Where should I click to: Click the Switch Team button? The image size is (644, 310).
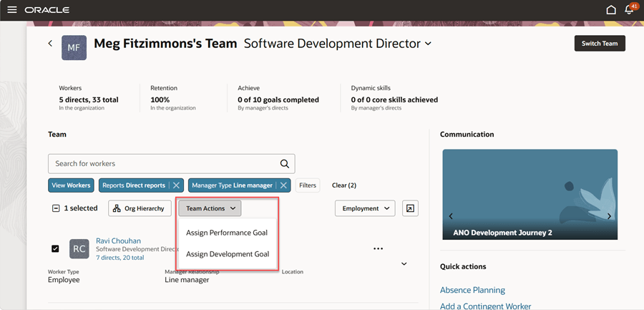coord(600,43)
